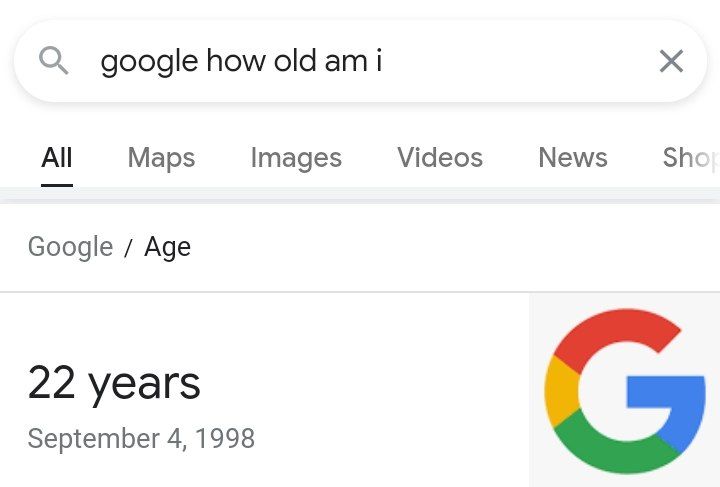Click the '22 years' answer text
This screenshot has width=720, height=487.
click(114, 384)
